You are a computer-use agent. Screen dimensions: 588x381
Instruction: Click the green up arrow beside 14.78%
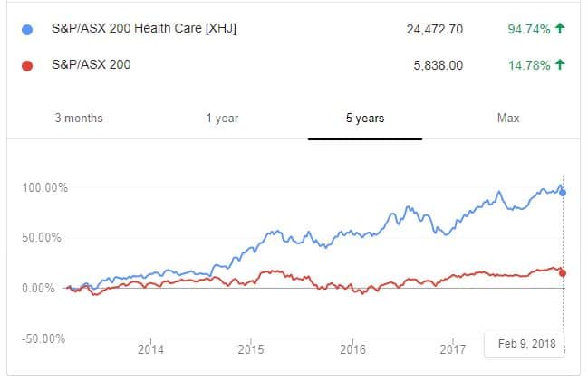561,64
